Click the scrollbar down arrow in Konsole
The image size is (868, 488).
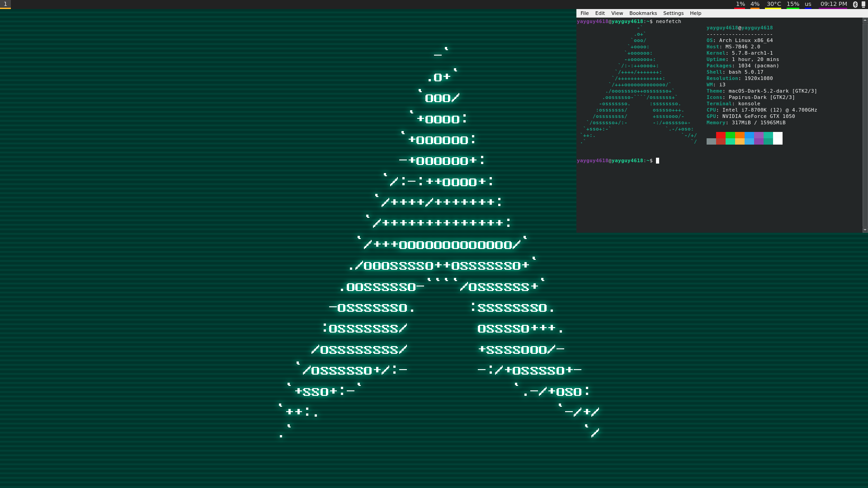(865, 230)
